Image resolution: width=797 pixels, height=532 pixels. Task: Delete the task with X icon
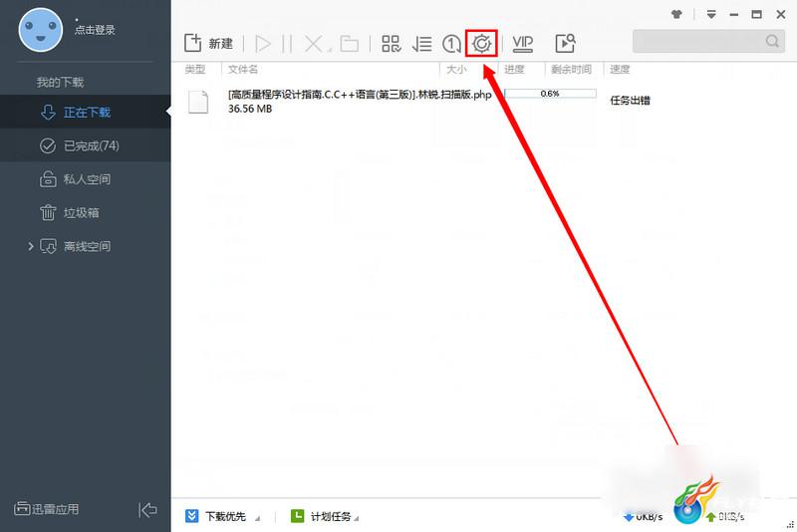[x=314, y=44]
